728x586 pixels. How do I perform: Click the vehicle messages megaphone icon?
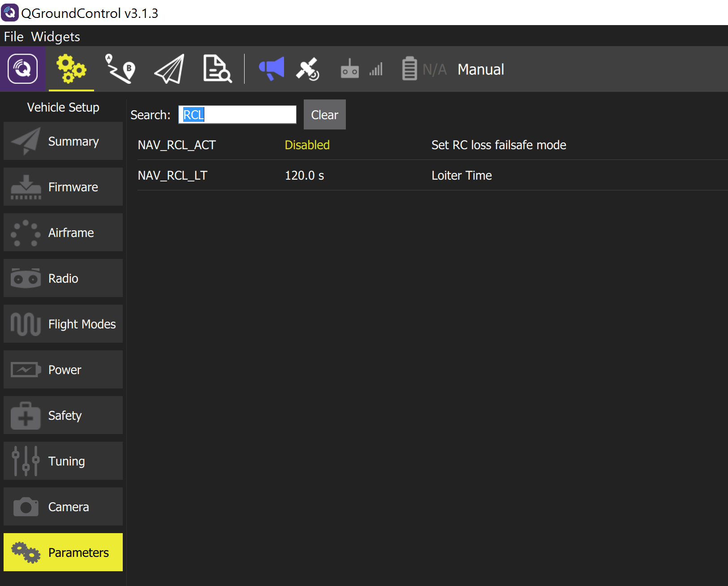(x=271, y=69)
